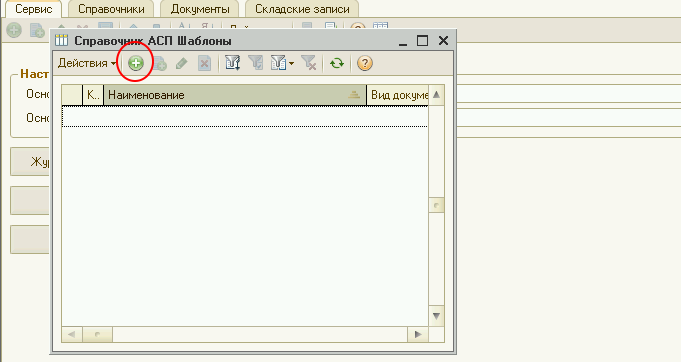Screen dimensions: 681x362
Task: Click the vertical scrollbar up arrow
Action: point(436,95)
